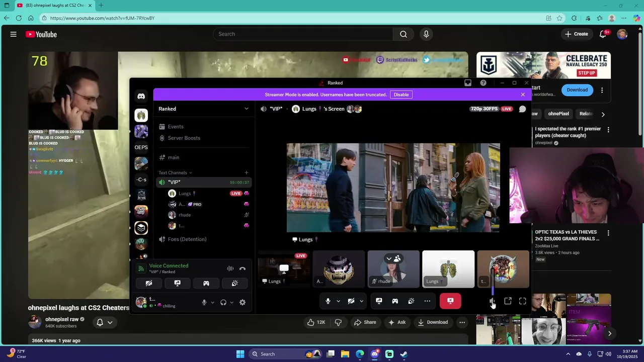Screen dimensions: 644x362
Task: Open output device arrow beside headphones
Action: coord(231,303)
